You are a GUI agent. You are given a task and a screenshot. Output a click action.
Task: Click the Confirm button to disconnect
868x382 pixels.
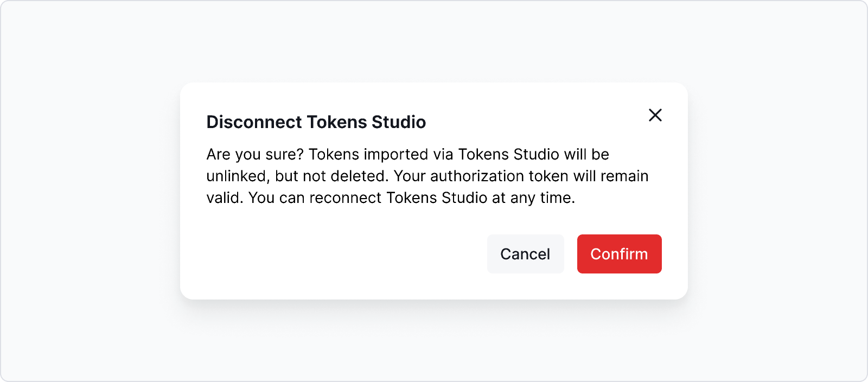click(x=619, y=253)
